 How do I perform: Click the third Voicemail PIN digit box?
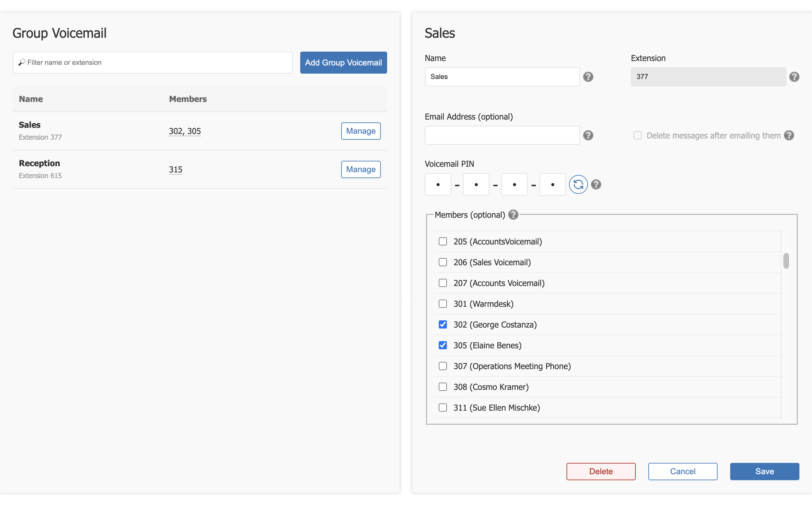515,184
